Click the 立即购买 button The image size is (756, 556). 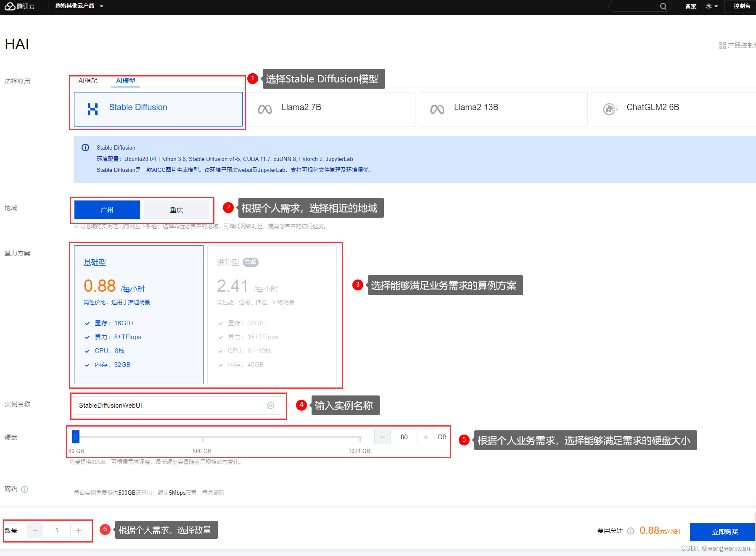point(723,532)
